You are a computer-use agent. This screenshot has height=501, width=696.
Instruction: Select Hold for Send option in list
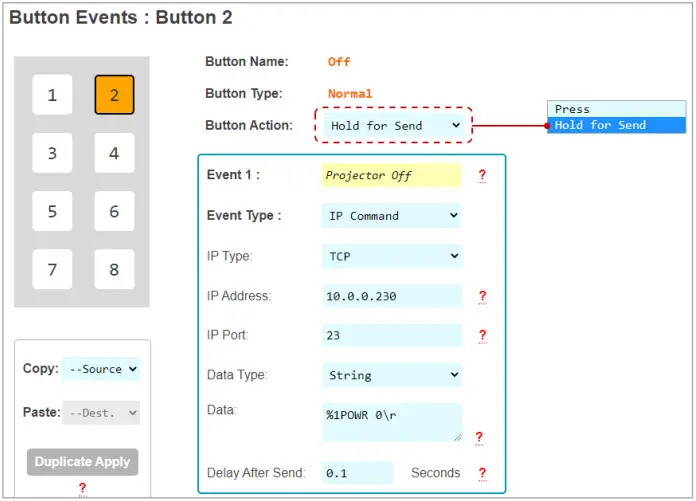[616, 125]
